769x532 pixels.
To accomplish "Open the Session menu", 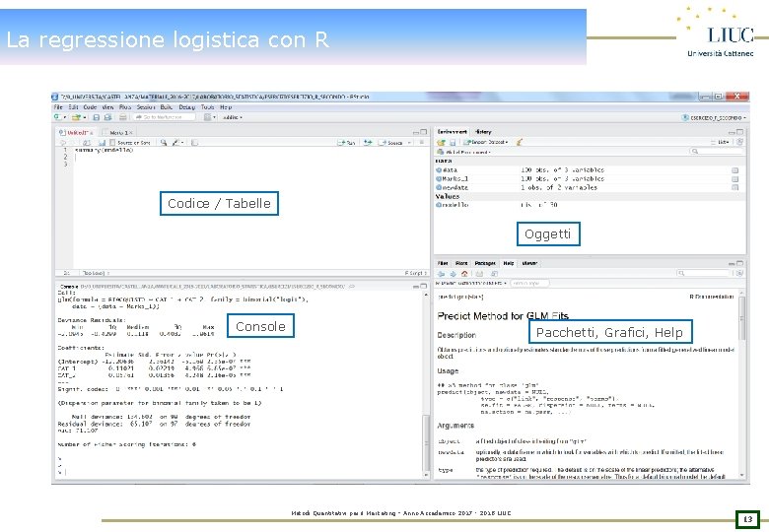I will tap(146, 106).
